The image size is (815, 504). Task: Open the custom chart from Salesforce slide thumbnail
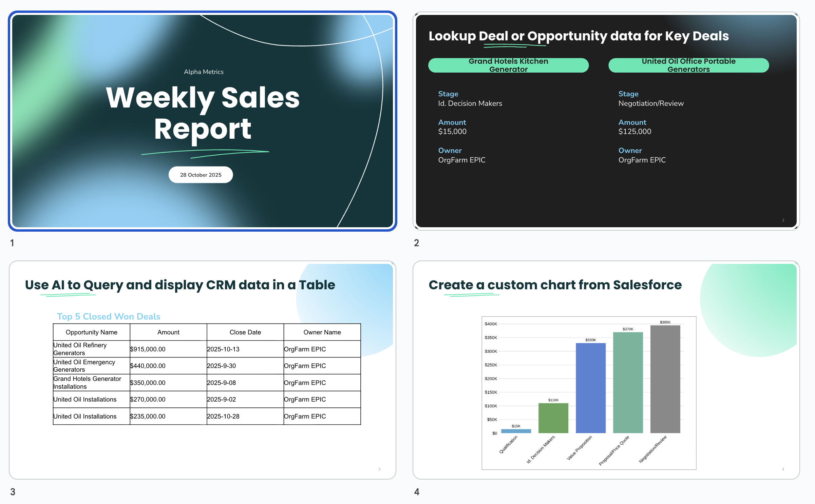tap(606, 370)
